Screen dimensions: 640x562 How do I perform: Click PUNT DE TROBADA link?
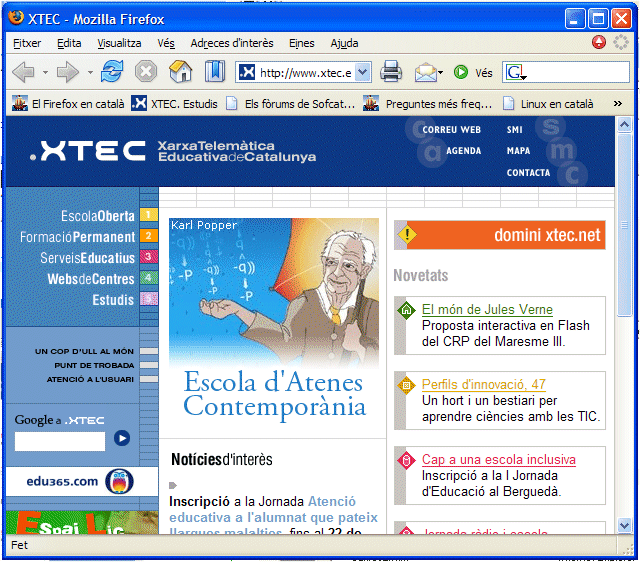pos(94,365)
